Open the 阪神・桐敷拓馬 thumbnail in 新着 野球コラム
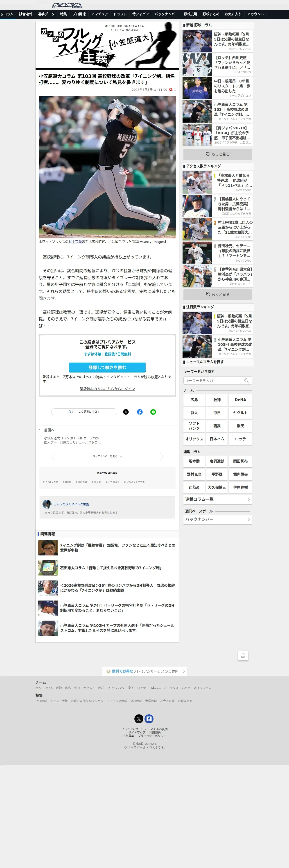The width and height of the screenshot is (289, 868). (197, 41)
